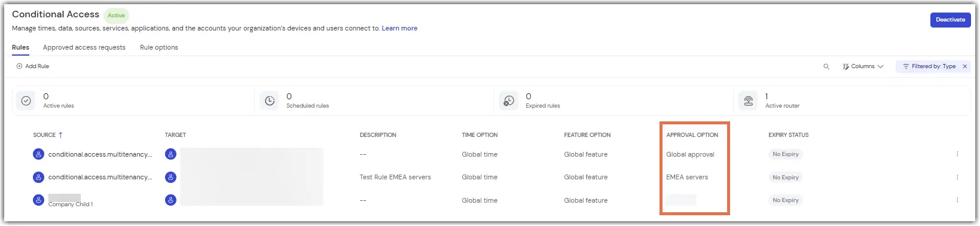Click the sort arrow next to SOURCE
The width and height of the screenshot is (980, 226).
click(60, 135)
